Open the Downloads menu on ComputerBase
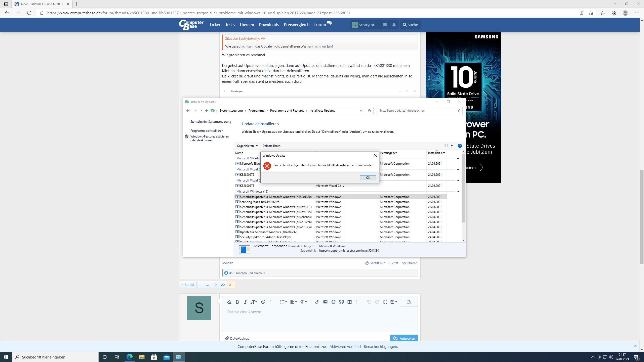This screenshot has width=644, height=362. [269, 25]
